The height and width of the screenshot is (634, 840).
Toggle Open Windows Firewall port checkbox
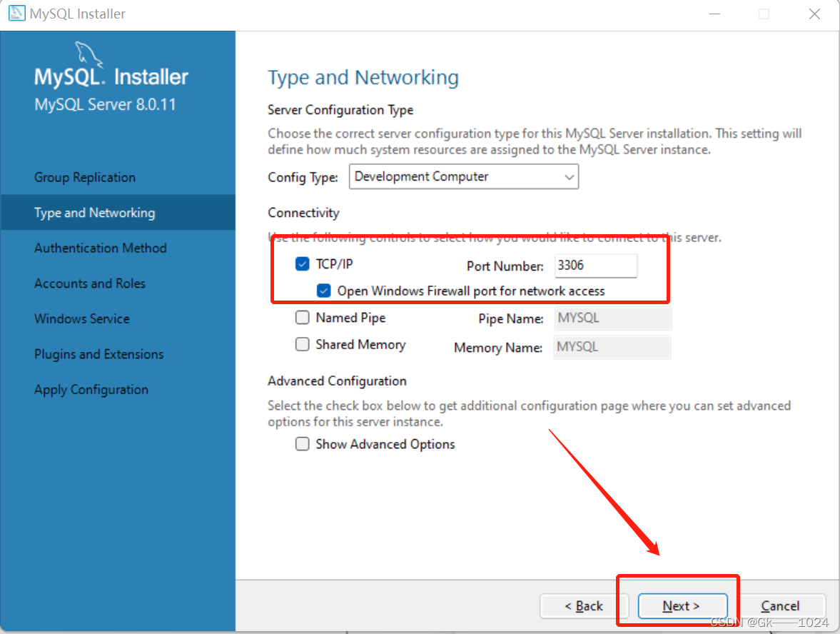pyautogui.click(x=323, y=291)
